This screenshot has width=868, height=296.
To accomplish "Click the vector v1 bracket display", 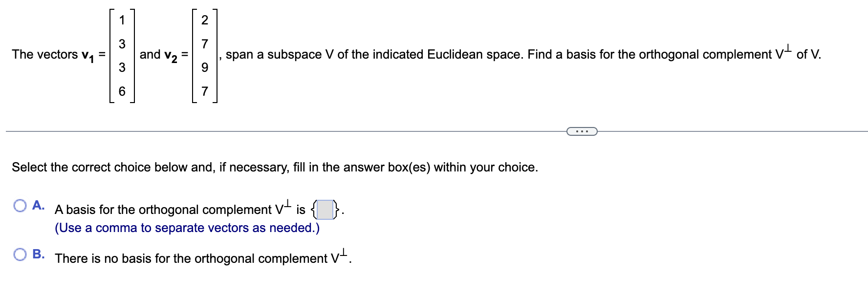I will click(x=121, y=55).
